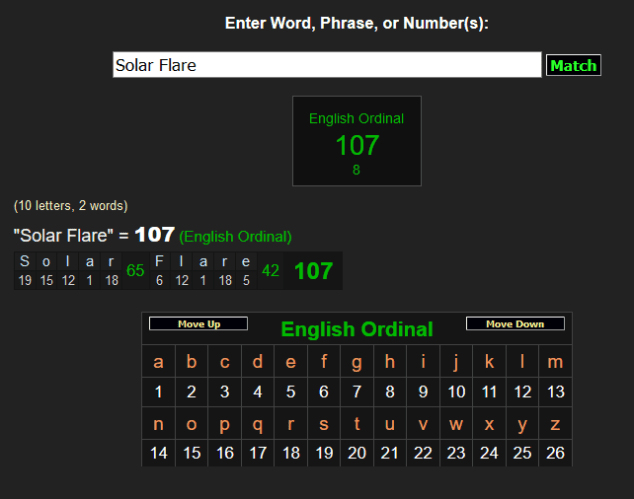Viewport: 634px width, 499px height.
Task: Click the Match button
Action: point(573,66)
